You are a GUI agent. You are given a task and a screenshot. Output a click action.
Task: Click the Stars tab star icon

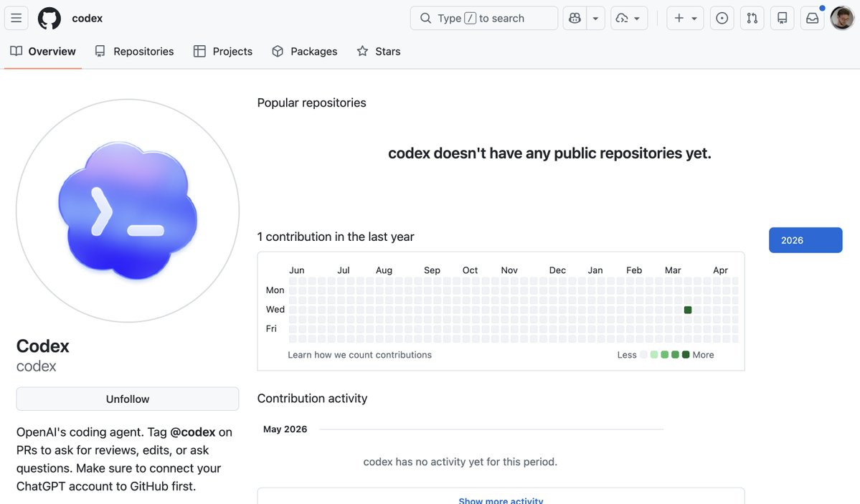coord(362,51)
